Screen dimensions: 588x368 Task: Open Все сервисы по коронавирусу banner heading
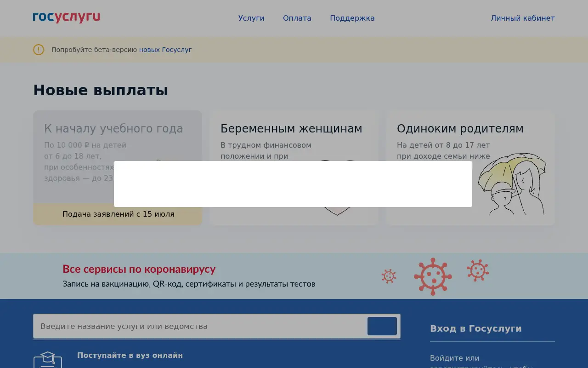click(139, 269)
